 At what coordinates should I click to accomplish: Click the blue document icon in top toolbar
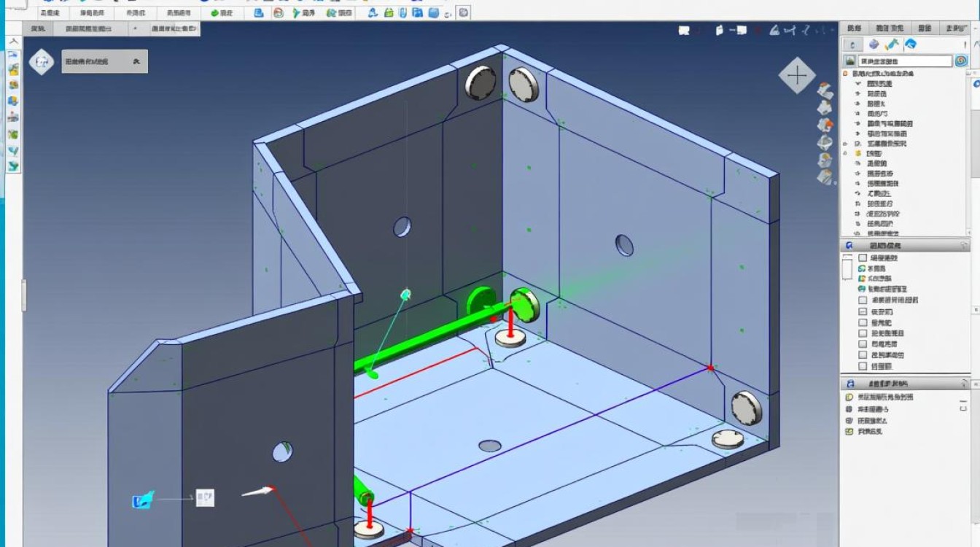tap(259, 13)
